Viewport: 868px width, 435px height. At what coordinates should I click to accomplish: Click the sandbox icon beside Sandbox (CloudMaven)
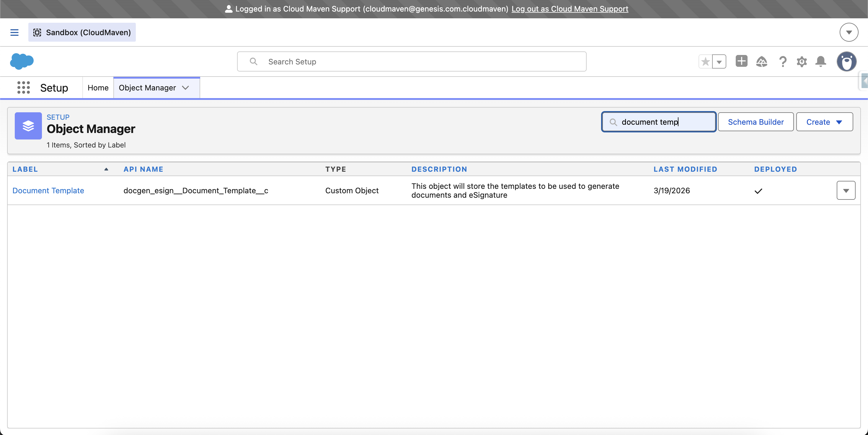click(x=37, y=33)
